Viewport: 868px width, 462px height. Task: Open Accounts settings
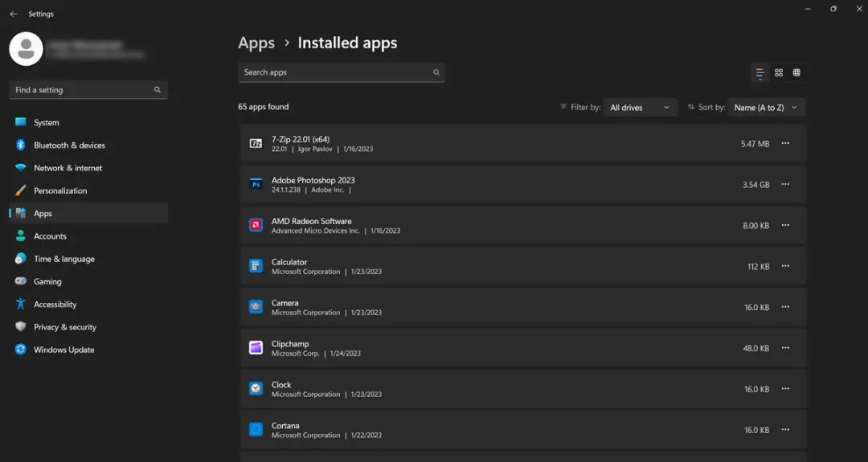(88, 235)
